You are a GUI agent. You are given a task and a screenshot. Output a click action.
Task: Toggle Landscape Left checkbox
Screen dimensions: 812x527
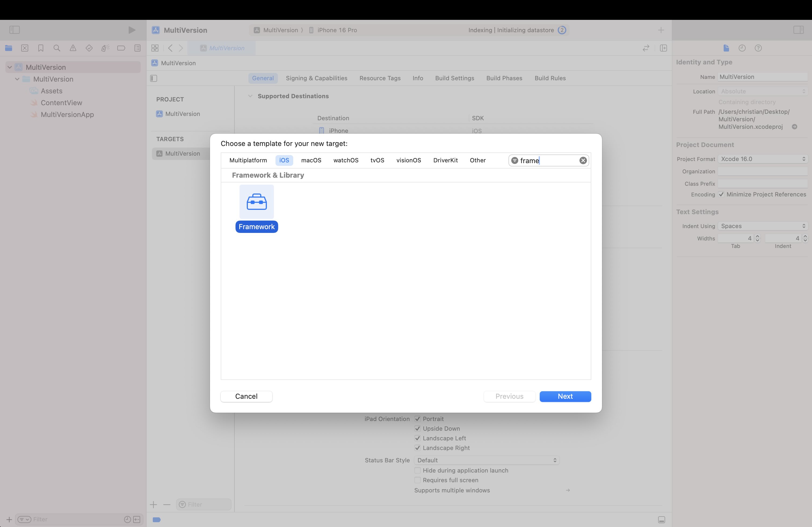pyautogui.click(x=417, y=438)
